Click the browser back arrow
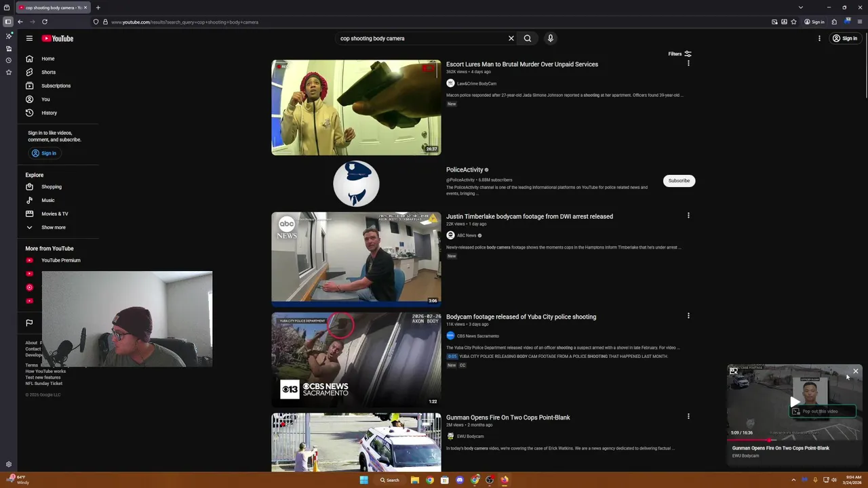Viewport: 868px width, 488px height. click(x=20, y=22)
